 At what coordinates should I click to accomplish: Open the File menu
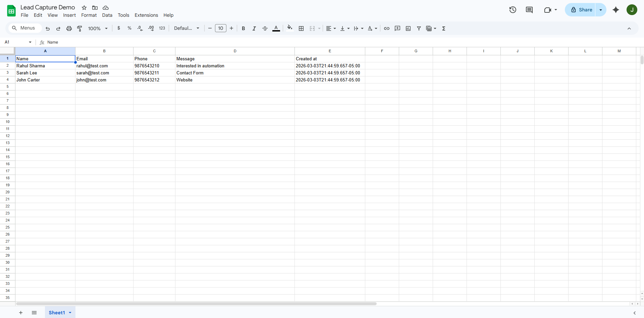24,15
